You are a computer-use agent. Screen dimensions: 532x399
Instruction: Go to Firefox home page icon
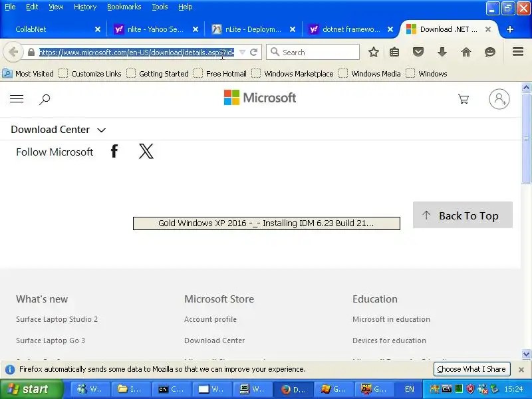[466, 52]
